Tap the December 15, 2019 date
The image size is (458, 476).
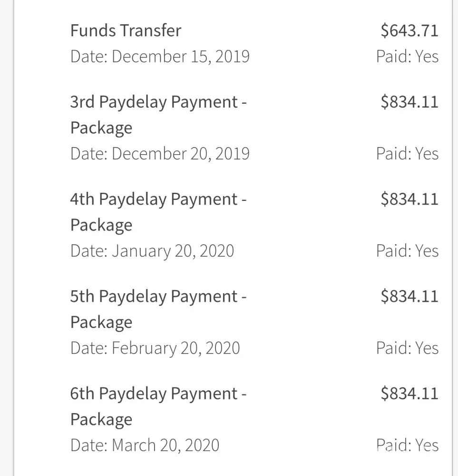point(160,57)
